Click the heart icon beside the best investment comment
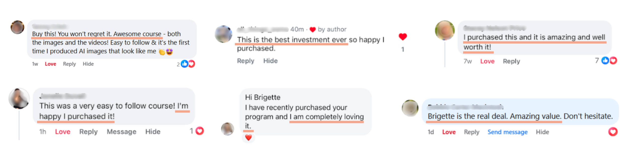 coord(403,37)
